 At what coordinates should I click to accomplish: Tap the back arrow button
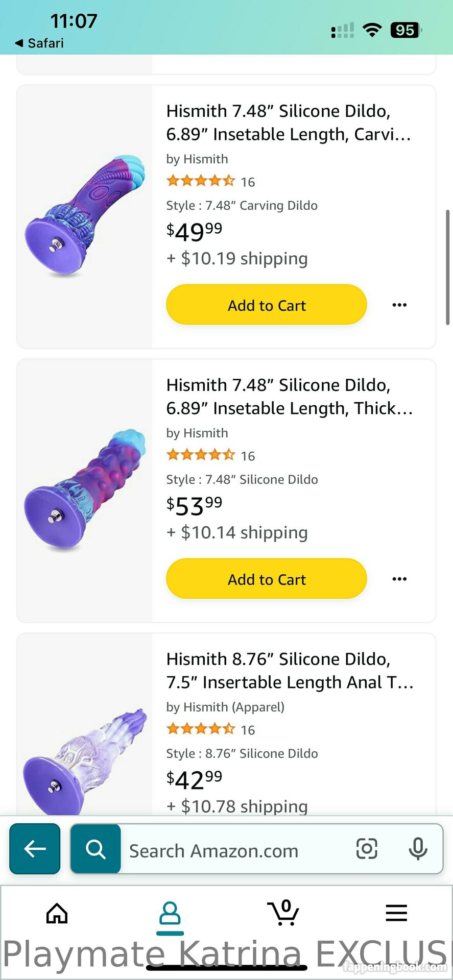coord(35,849)
